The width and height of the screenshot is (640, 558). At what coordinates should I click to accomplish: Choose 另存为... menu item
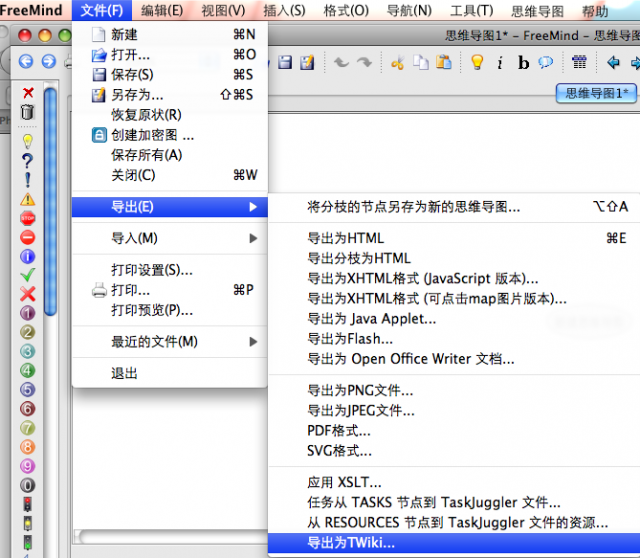pyautogui.click(x=170, y=95)
